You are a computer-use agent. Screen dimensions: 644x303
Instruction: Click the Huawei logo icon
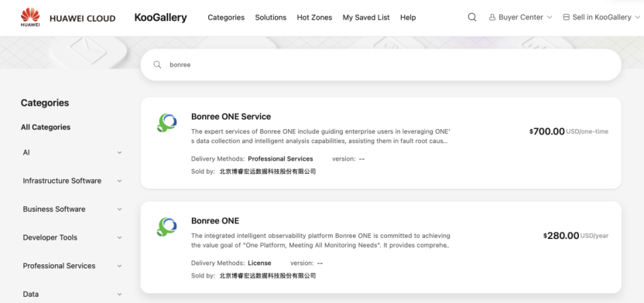30,17
